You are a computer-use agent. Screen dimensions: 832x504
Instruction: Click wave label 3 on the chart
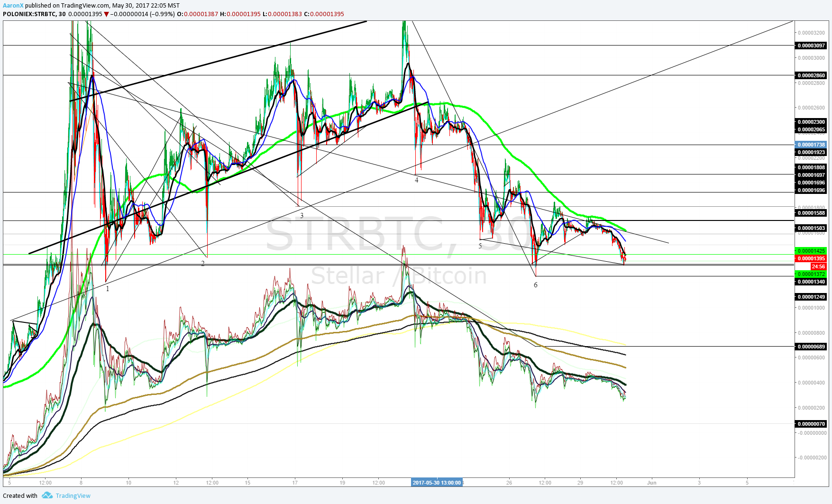[302, 216]
